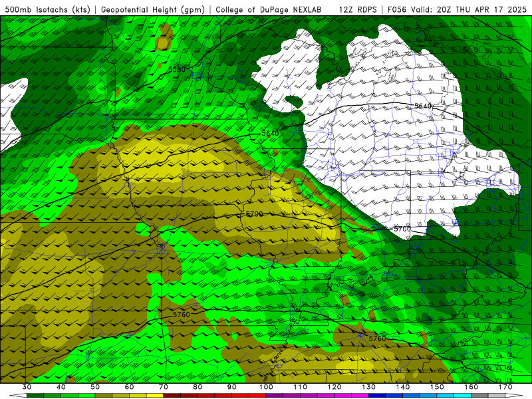Viewport: 532px width, 399px height.
Task: Click the rightmost 5760 contour label
Action: tap(377, 338)
